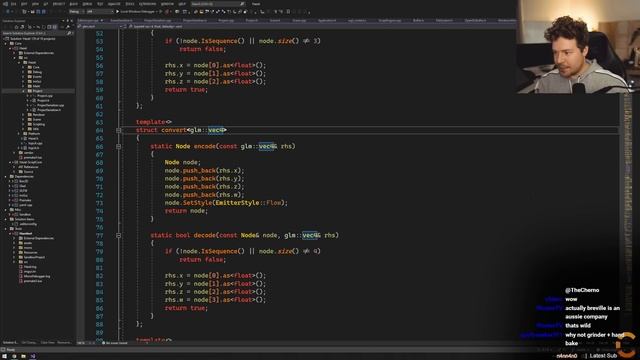Click the Solution Explorer search magnifier icon
Image resolution: width=640 pixels, height=360 pixels.
pos(69,33)
